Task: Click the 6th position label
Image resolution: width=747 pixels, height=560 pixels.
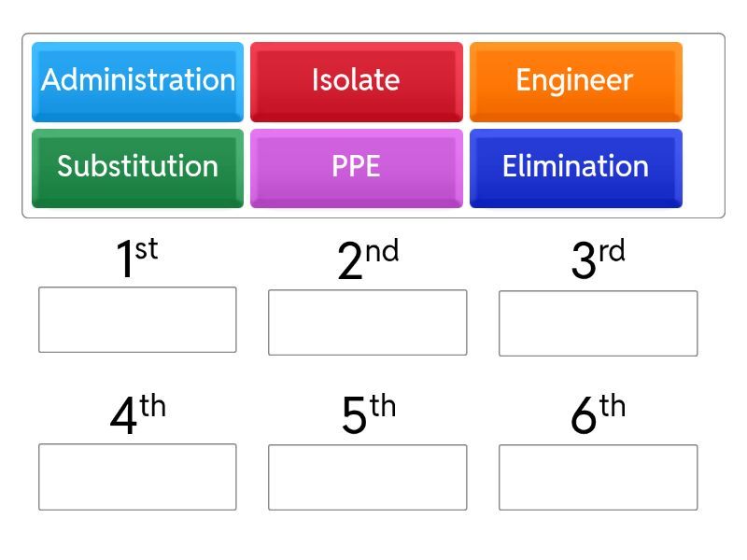Action: click(x=598, y=416)
